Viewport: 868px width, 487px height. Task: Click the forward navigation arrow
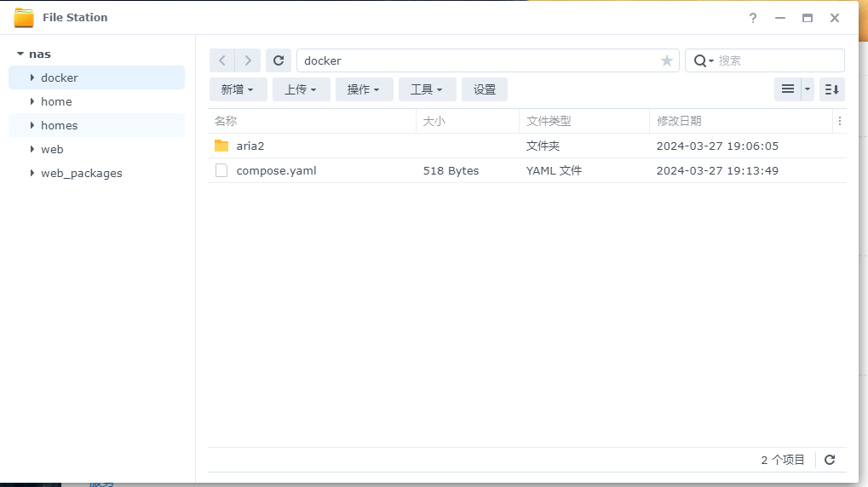coord(248,60)
